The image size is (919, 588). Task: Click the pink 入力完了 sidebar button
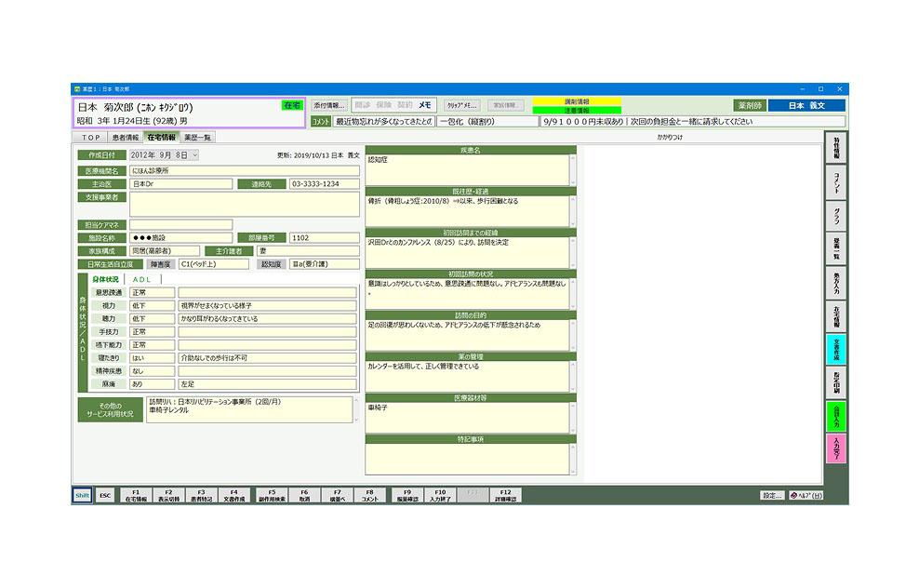(836, 448)
